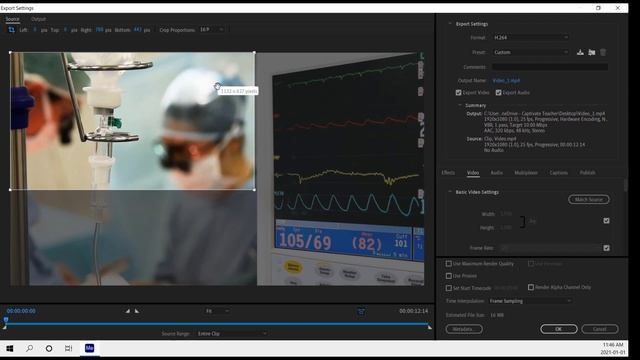This screenshot has height=360, width=640.
Task: Click the width-height link bracket icon
Action: click(x=522, y=222)
